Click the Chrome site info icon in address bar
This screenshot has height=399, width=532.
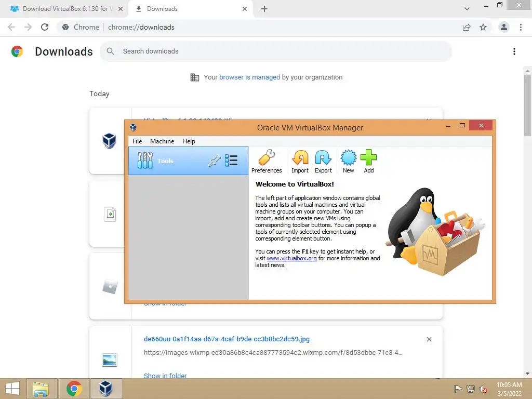click(65, 27)
